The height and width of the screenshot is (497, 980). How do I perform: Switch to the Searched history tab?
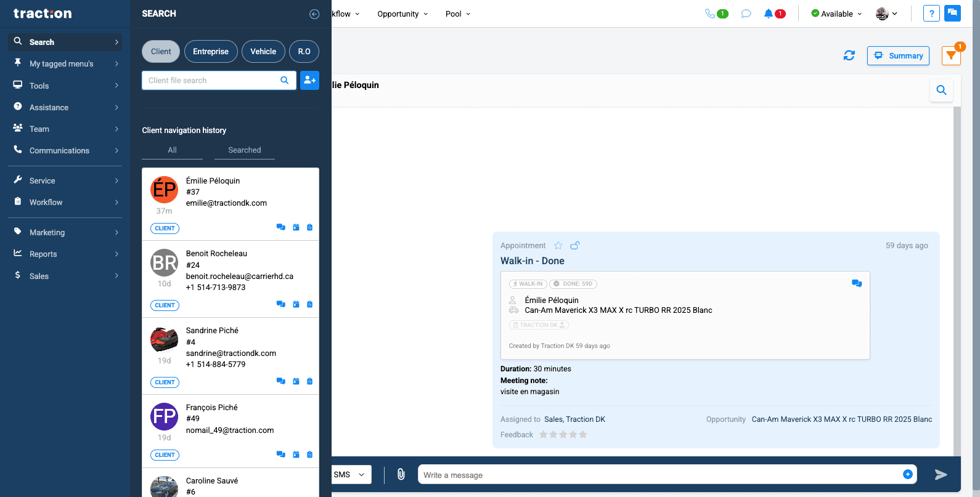point(245,150)
